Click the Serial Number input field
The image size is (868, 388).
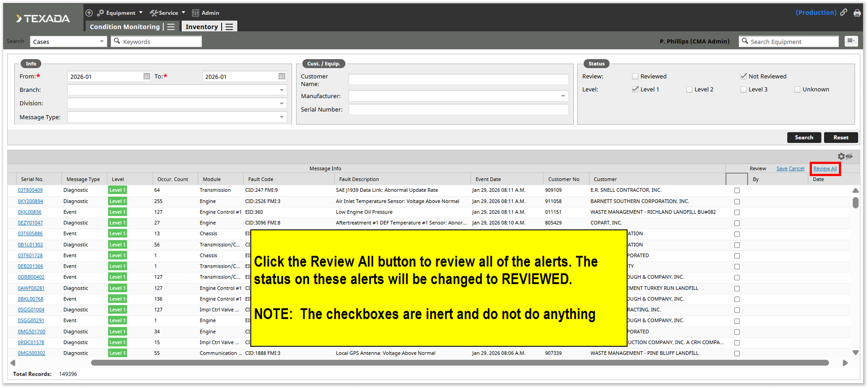tap(458, 110)
